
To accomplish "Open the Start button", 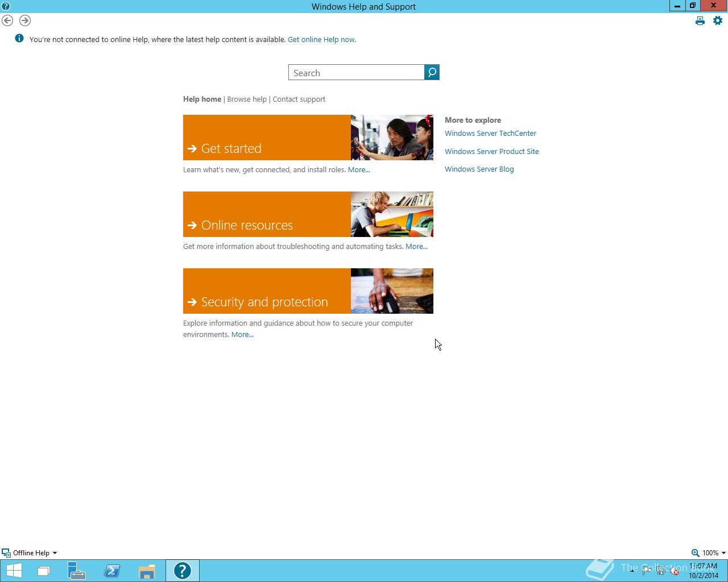I will tap(14, 571).
